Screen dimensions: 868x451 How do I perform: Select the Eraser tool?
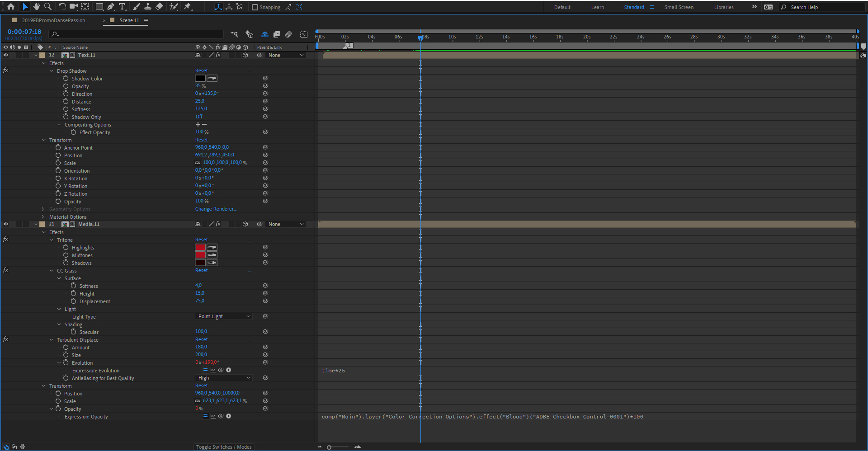159,7
